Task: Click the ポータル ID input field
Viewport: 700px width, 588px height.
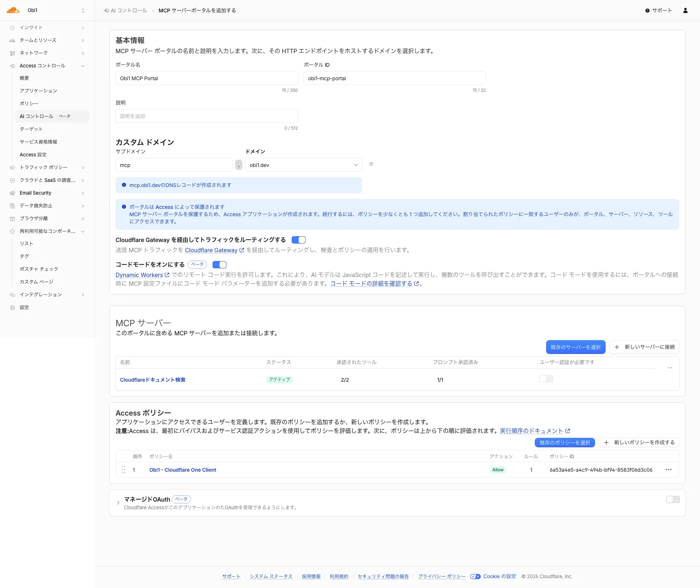Action: [x=395, y=78]
